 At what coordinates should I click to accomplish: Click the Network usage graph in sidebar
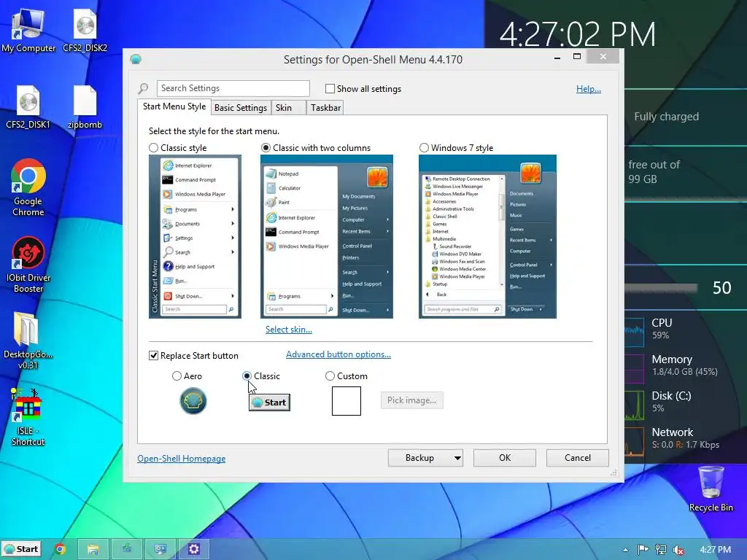click(634, 442)
